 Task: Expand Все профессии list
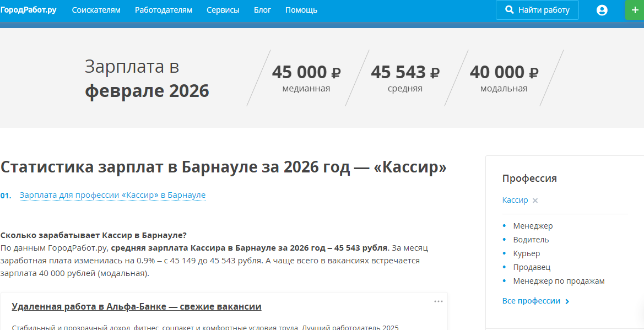[535, 301]
